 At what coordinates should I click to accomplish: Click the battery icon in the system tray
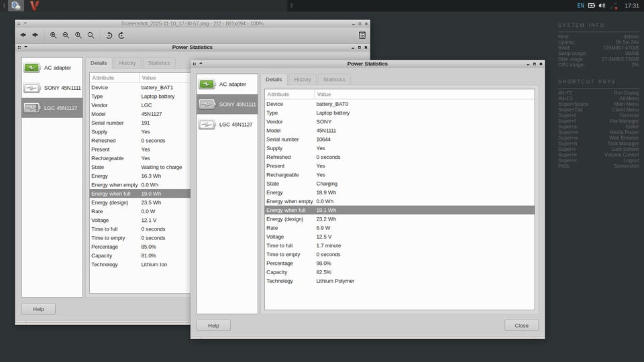pyautogui.click(x=592, y=5)
